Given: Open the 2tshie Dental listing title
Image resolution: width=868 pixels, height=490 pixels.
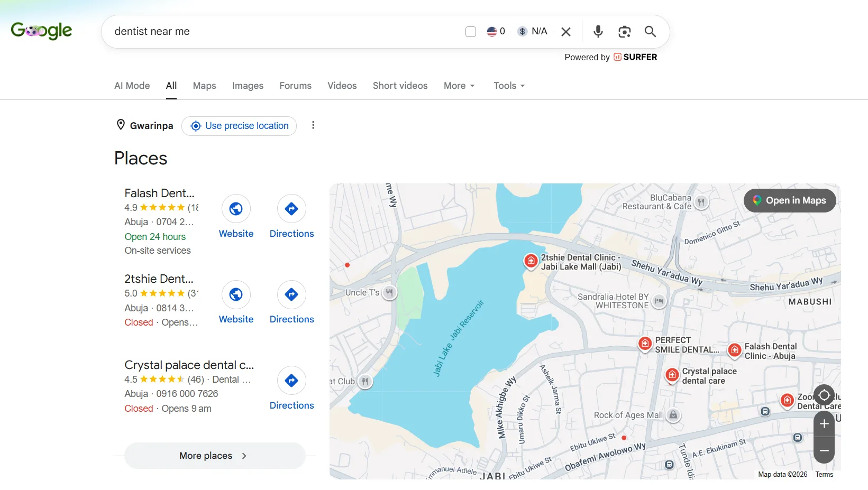Looking at the screenshot, I should click(159, 279).
